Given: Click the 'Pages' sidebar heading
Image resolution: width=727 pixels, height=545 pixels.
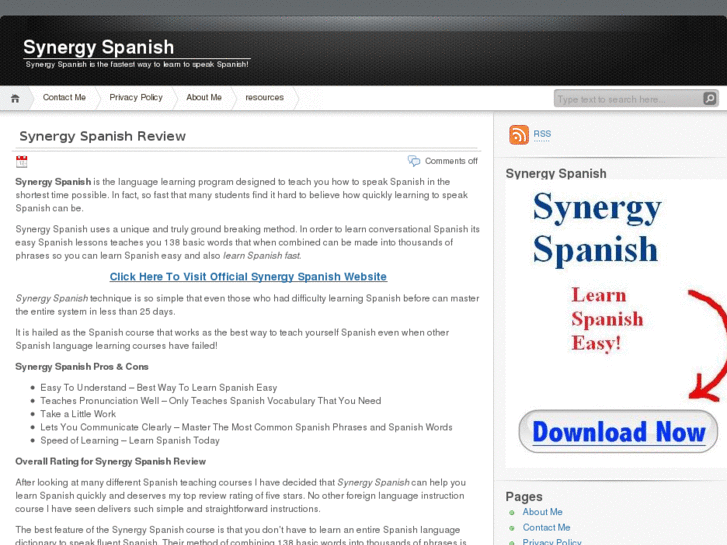Looking at the screenshot, I should click(x=524, y=497).
